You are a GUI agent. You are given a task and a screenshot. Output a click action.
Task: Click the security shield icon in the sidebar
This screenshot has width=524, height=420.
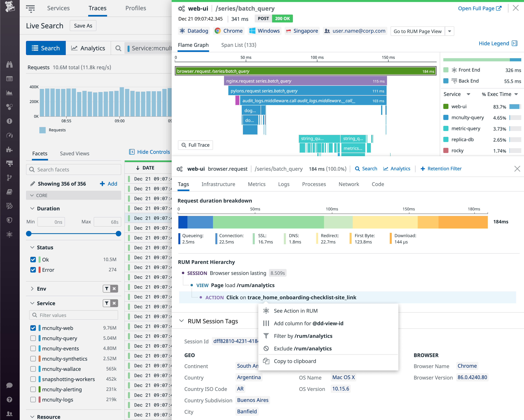pyautogui.click(x=9, y=220)
